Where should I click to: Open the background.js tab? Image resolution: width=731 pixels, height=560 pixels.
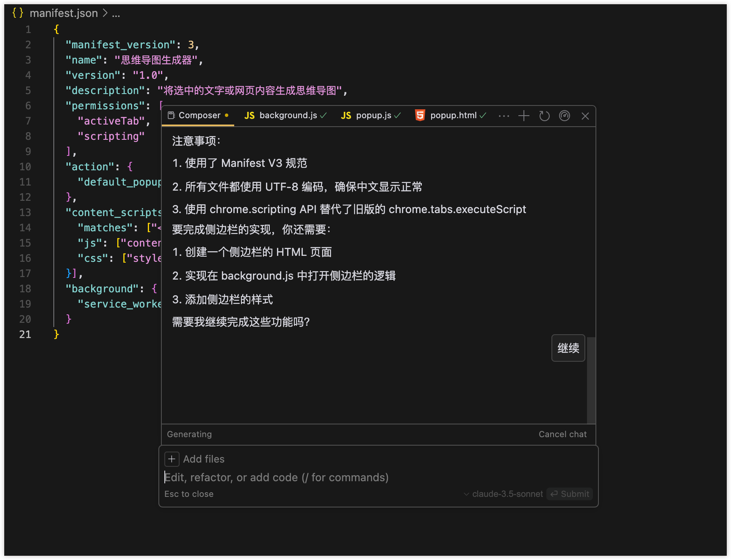288,115
